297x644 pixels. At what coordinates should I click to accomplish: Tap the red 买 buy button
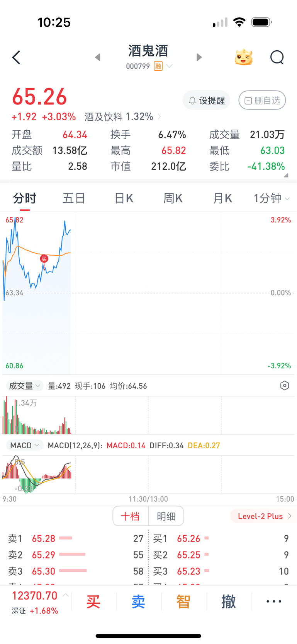click(93, 601)
